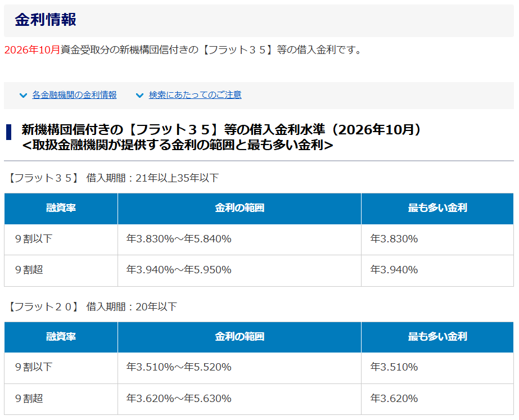This screenshot has width=519, height=420.
Task: Click 年3.830%～年5.840% range cell
Action: (240, 240)
